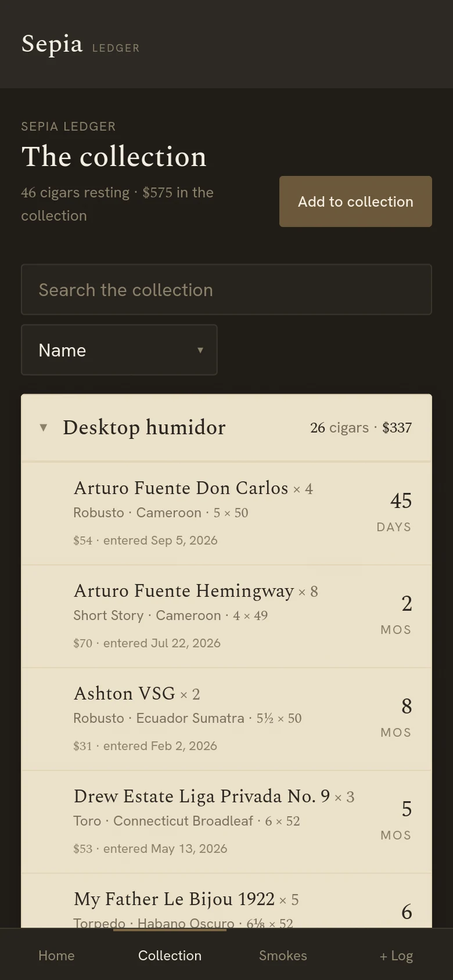Open Arturo Fuente Hemingway entry

coord(227,617)
